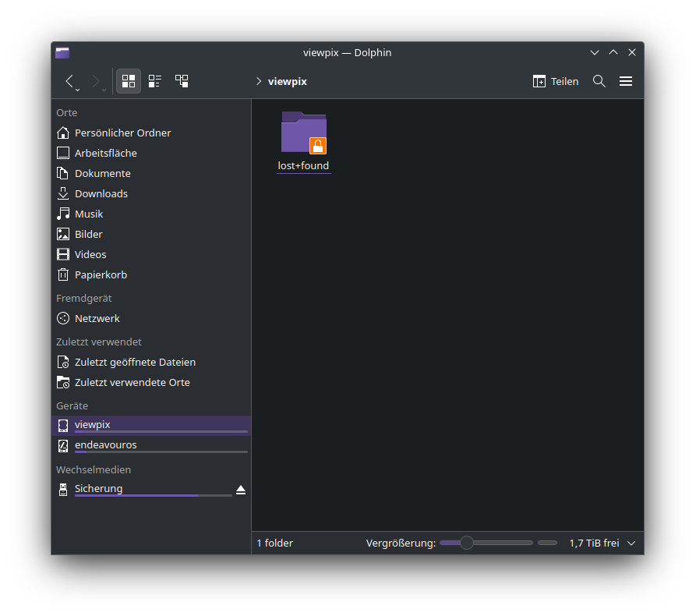
Task: Select the viewpix device entry
Action: pyautogui.click(x=151, y=426)
